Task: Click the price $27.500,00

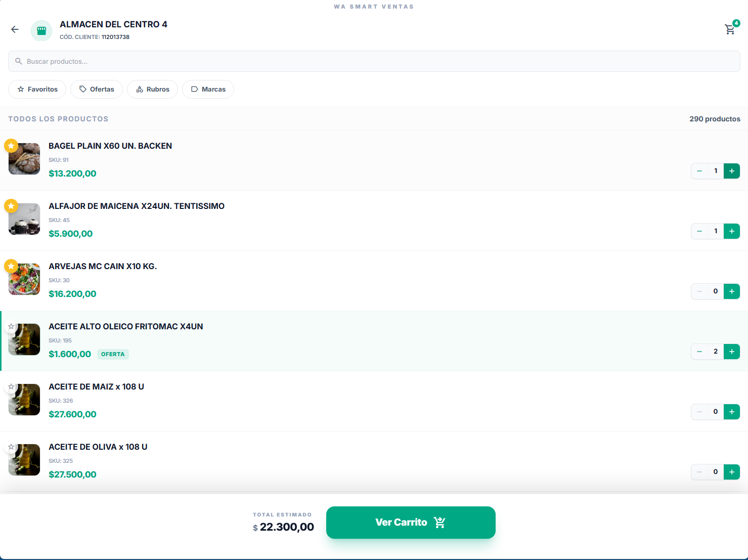Action: (72, 475)
